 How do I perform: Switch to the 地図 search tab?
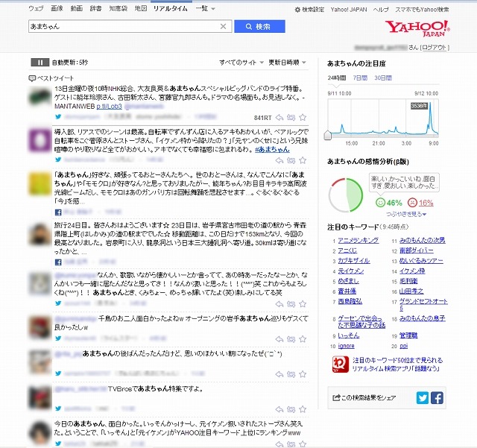coord(141,8)
